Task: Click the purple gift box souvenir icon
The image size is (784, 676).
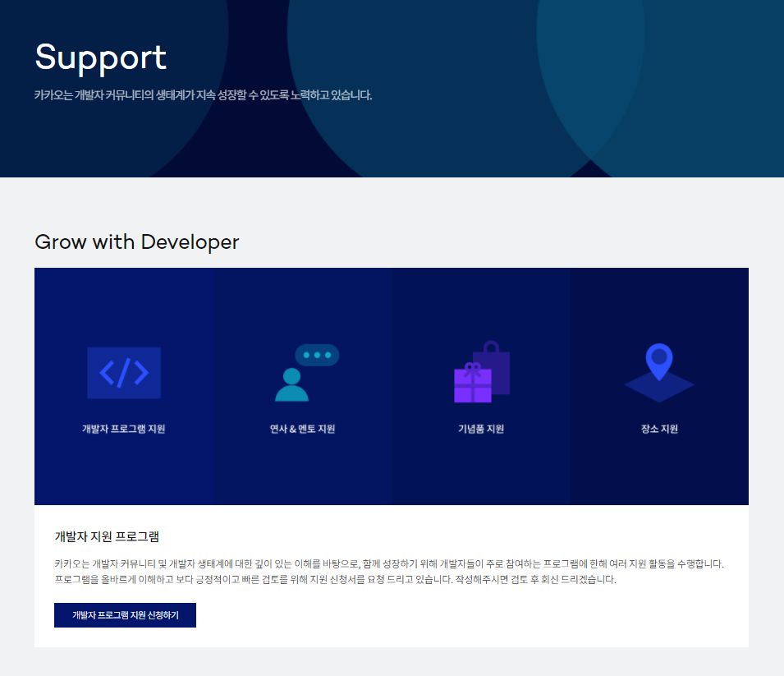Action: coord(482,372)
